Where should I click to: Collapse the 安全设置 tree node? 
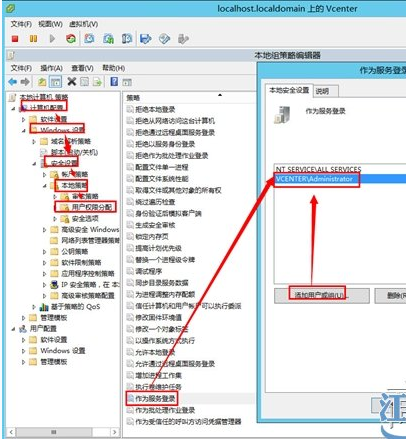click(34, 164)
